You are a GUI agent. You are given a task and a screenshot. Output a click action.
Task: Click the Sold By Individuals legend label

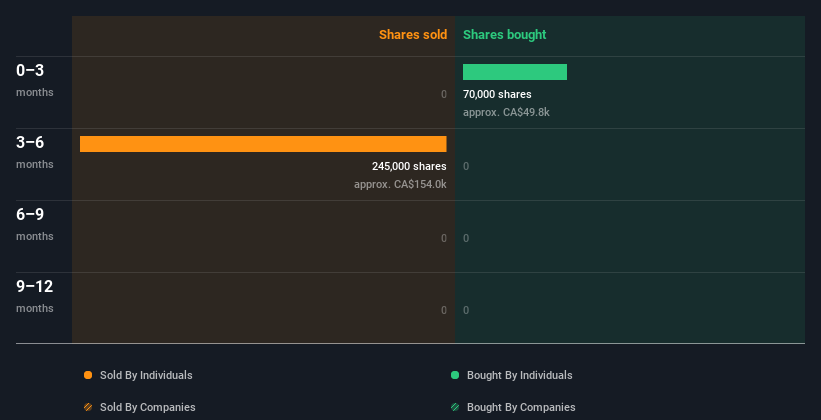coord(146,375)
